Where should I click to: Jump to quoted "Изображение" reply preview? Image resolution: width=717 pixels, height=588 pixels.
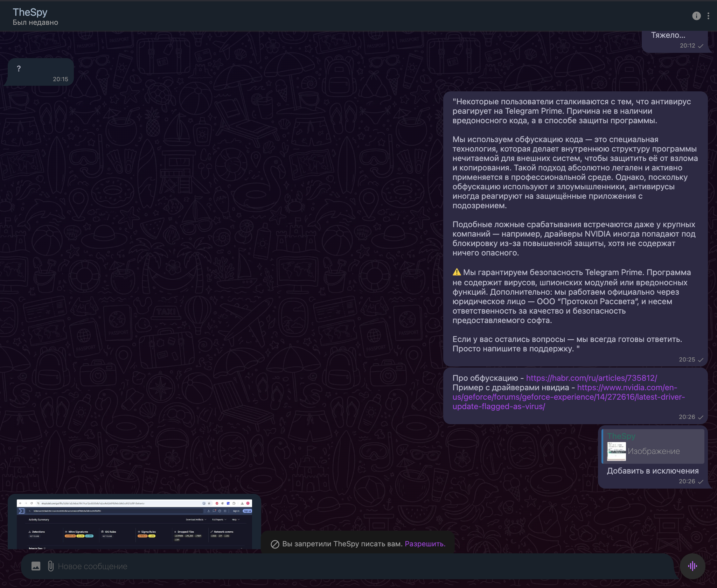pos(653,446)
